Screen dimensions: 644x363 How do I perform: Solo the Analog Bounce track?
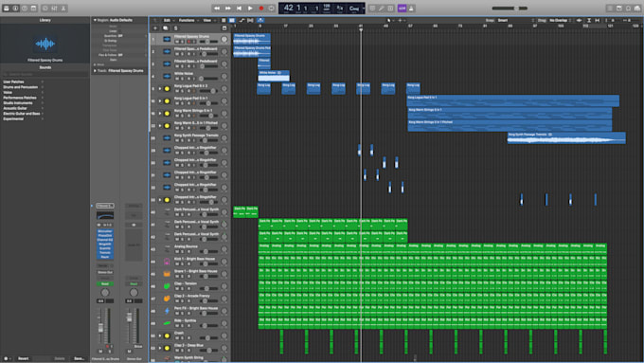click(x=183, y=251)
